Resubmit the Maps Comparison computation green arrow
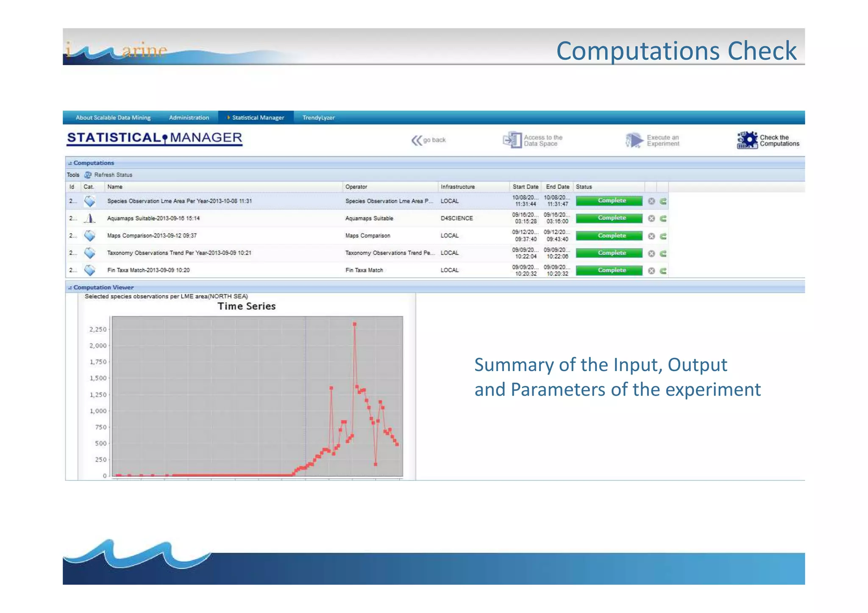Screen dimensions: 868x613 (663, 236)
